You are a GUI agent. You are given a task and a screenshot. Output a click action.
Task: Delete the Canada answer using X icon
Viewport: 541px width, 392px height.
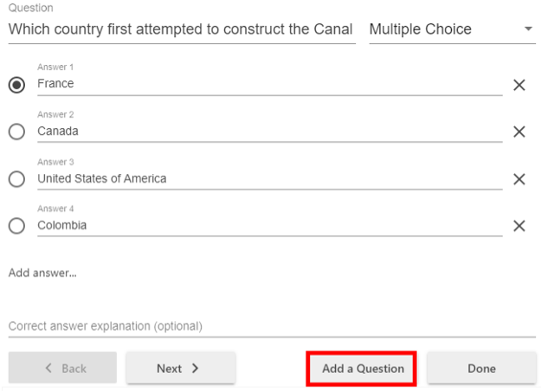(x=519, y=132)
